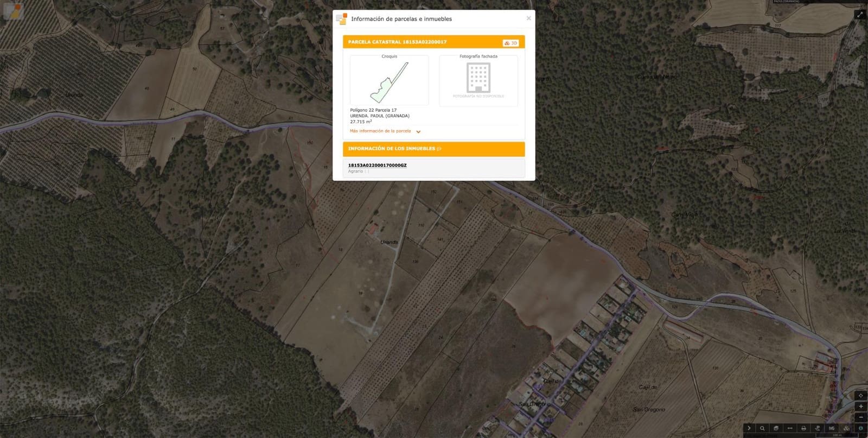Image resolution: width=868 pixels, height=438 pixels.
Task: Zoom out of the map
Action: [861, 417]
